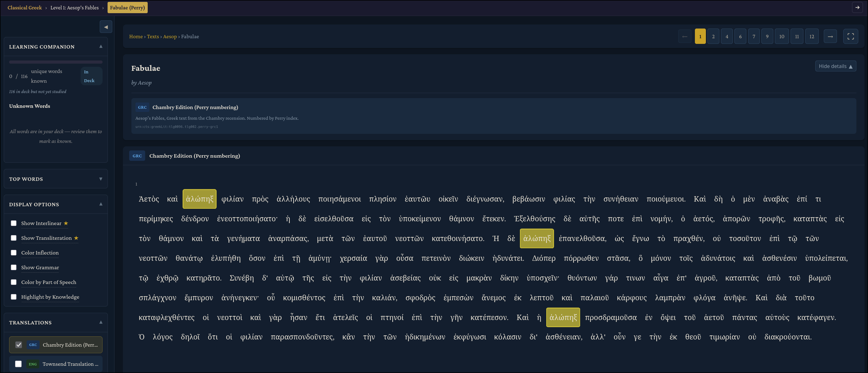Go to next page with right arrow
Image resolution: width=868 pixels, height=373 pixels.
(830, 36)
